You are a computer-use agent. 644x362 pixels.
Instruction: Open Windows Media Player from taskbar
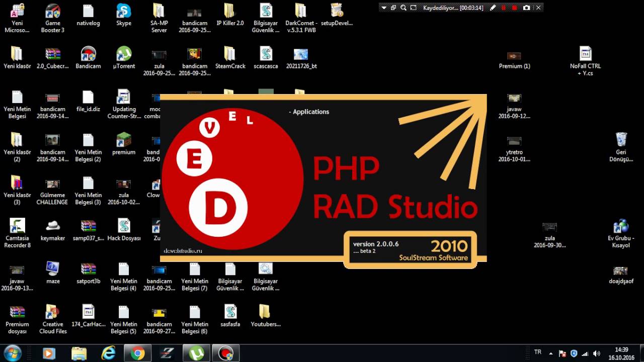(49, 353)
